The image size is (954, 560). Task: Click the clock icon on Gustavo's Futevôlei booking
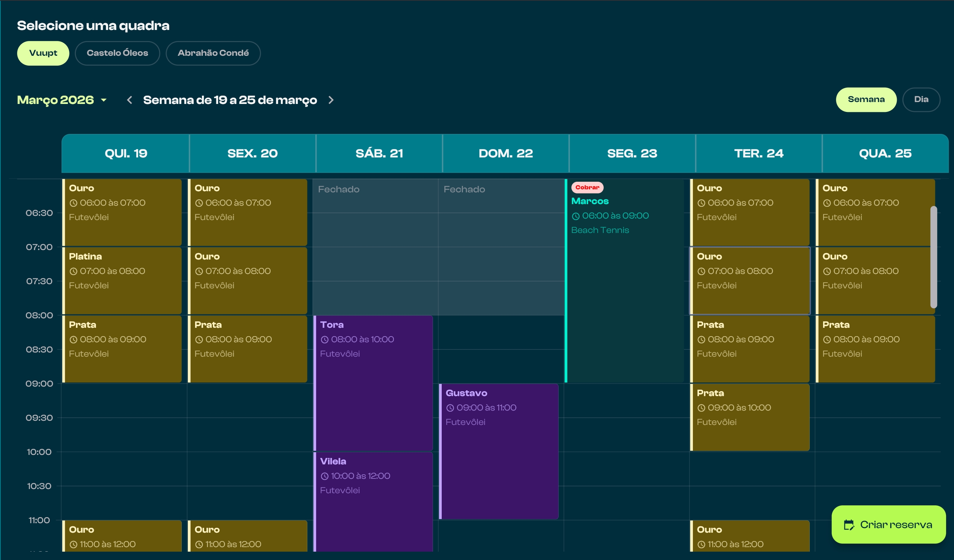tap(451, 408)
